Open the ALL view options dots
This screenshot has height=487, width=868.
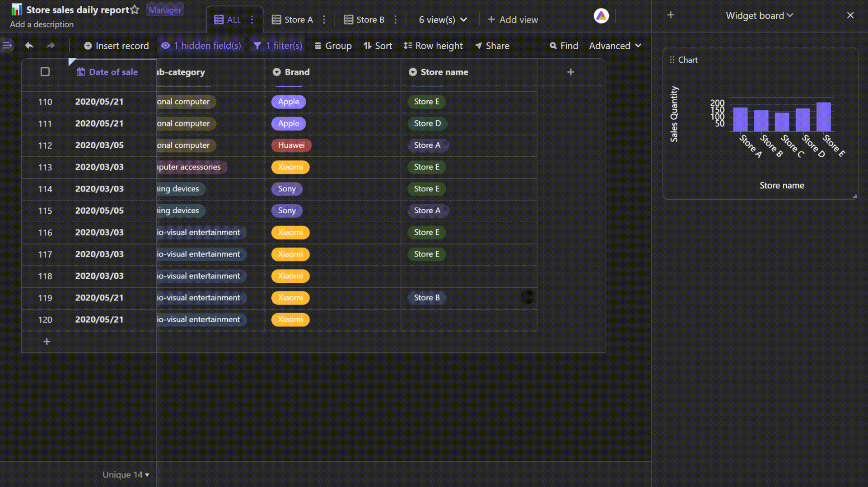[252, 19]
